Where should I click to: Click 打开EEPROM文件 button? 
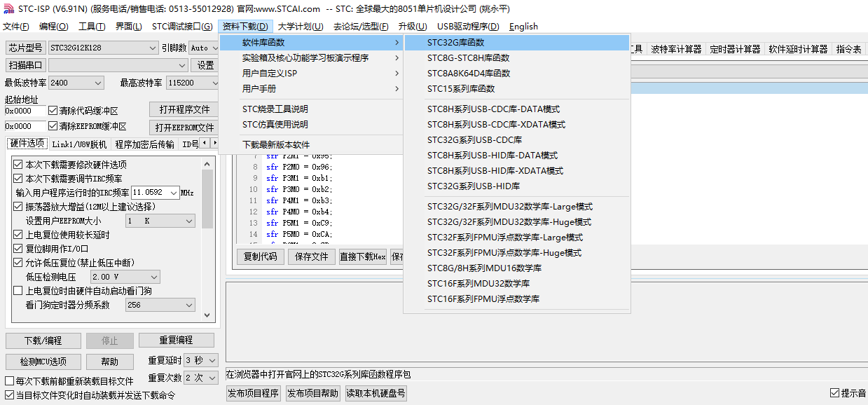(x=184, y=128)
